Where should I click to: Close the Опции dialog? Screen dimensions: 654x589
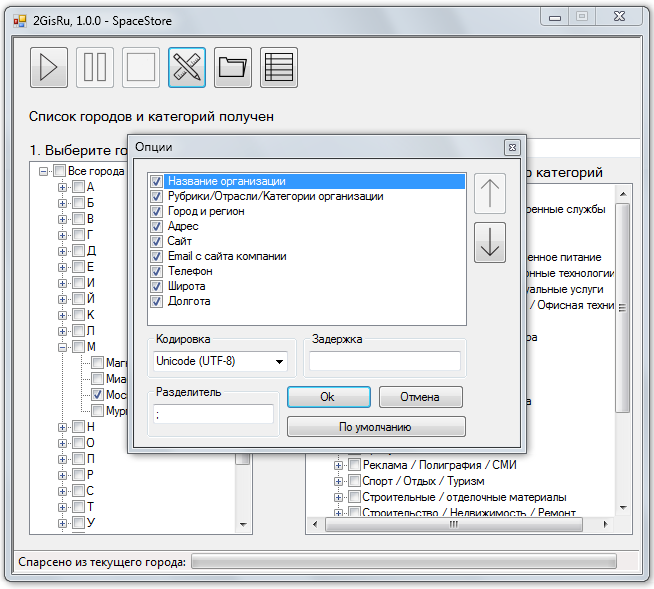pyautogui.click(x=512, y=147)
